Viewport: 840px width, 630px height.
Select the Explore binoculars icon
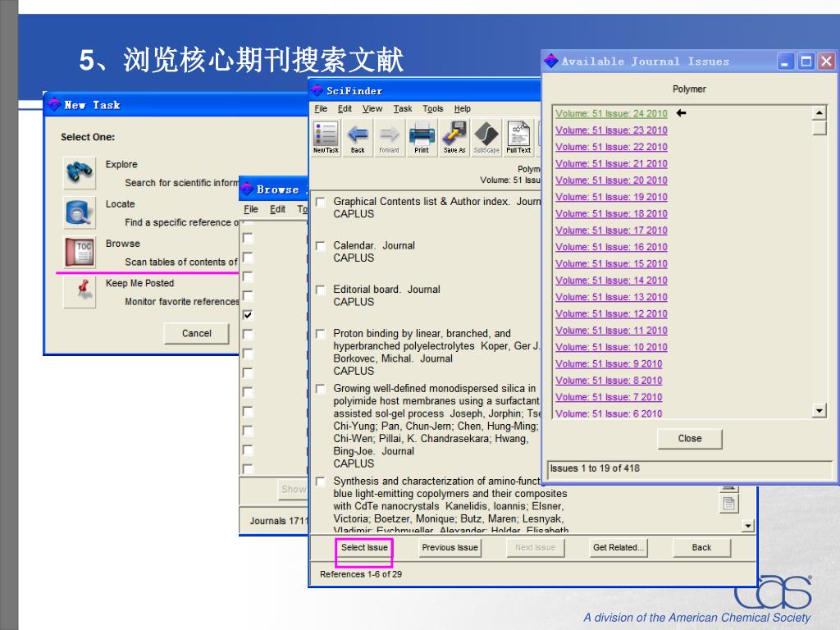[80, 172]
